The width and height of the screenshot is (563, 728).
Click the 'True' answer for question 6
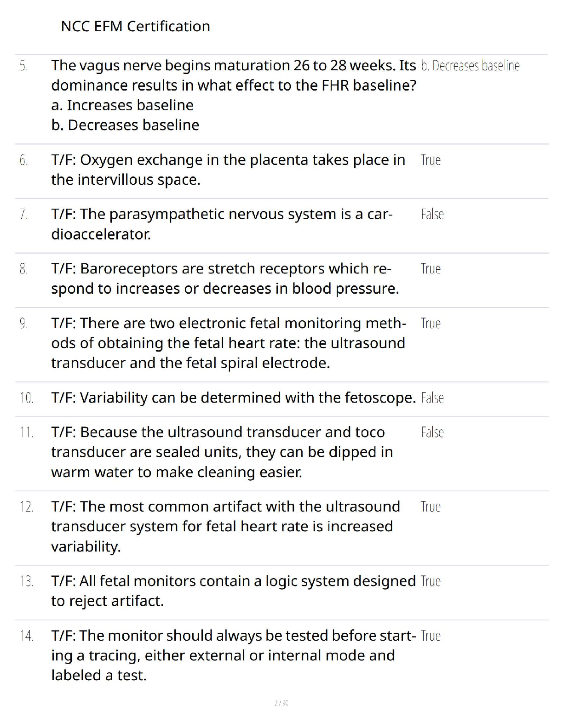tap(431, 160)
